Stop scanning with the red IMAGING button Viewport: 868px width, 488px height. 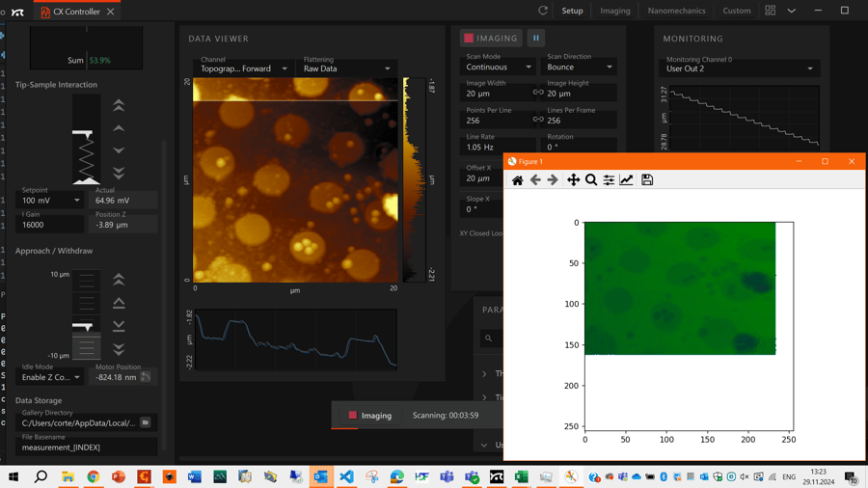click(x=491, y=39)
